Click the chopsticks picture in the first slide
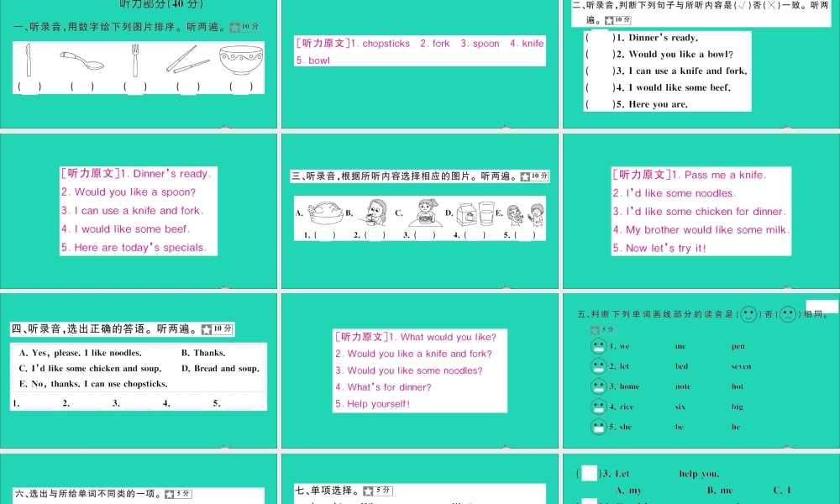 pyautogui.click(x=187, y=60)
